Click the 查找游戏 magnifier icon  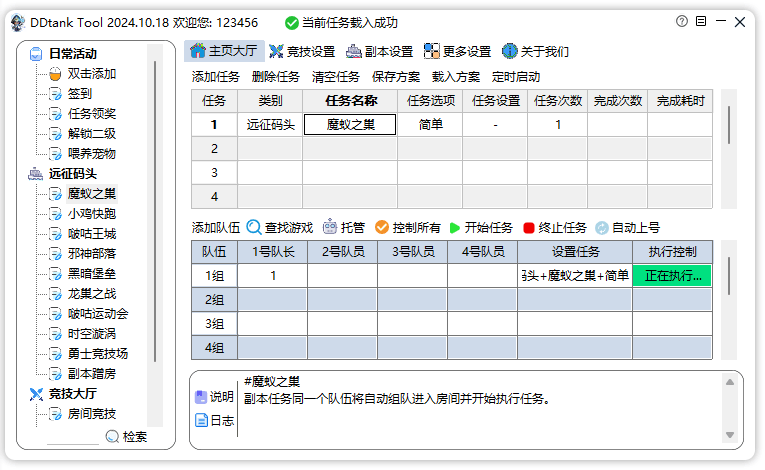point(254,227)
